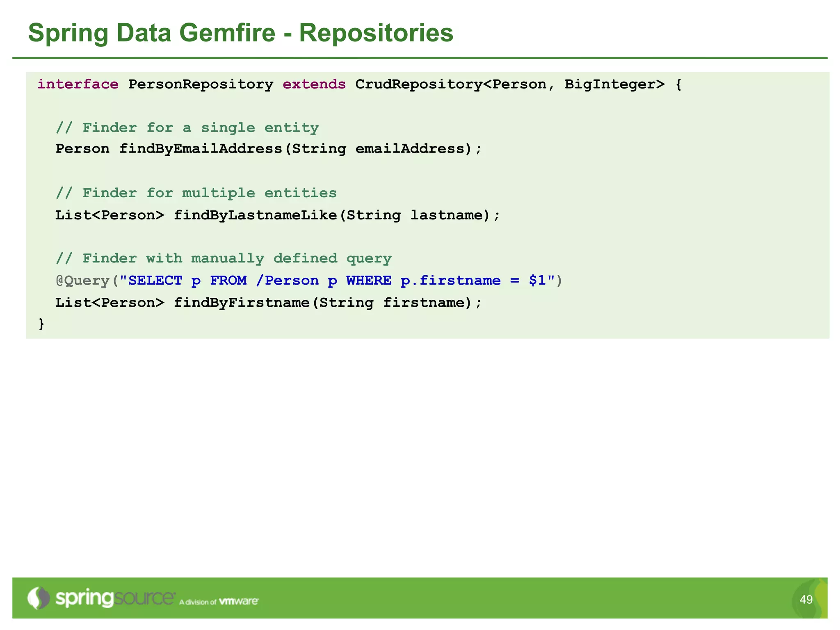Screen dimensions: 840x630
Task: Click the slide number 49
Action: pos(806,600)
